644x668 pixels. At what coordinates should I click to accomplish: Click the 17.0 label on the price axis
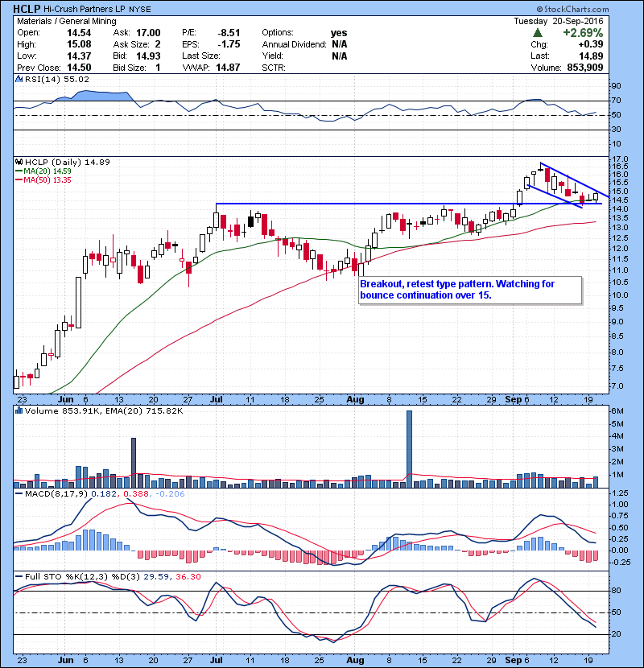(620, 159)
